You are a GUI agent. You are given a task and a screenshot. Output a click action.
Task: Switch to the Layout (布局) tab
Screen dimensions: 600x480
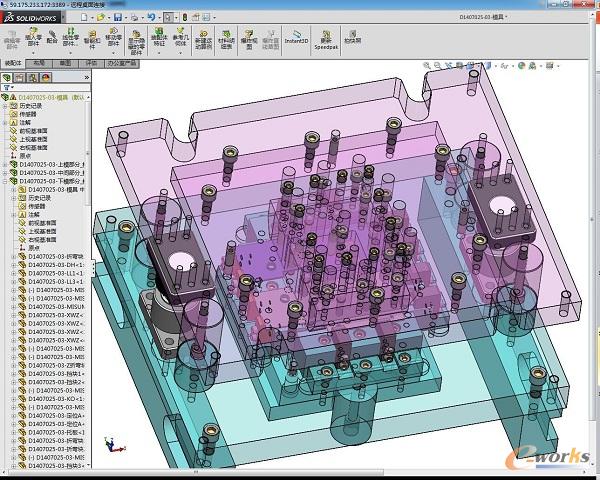coord(38,62)
